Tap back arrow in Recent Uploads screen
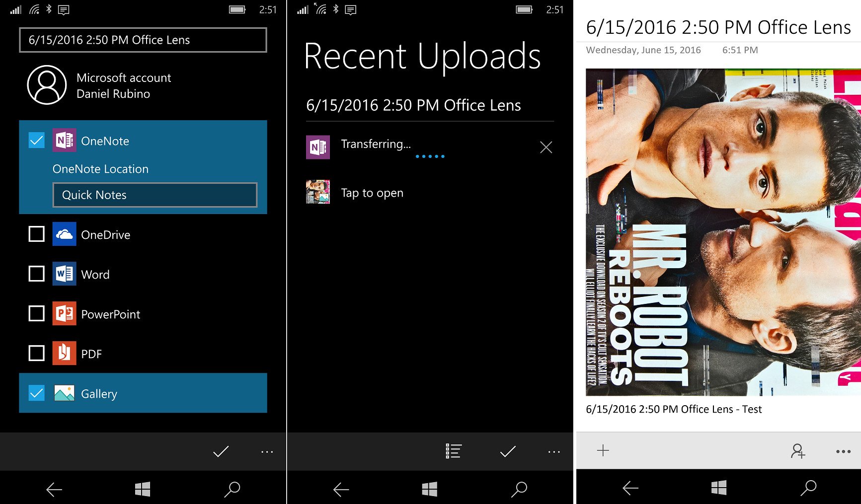This screenshot has height=504, width=861. [x=341, y=490]
